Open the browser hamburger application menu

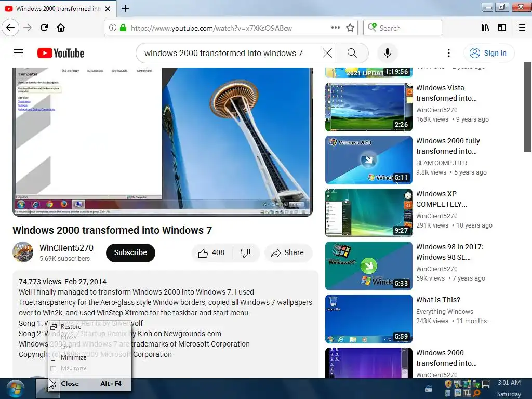[522, 28]
